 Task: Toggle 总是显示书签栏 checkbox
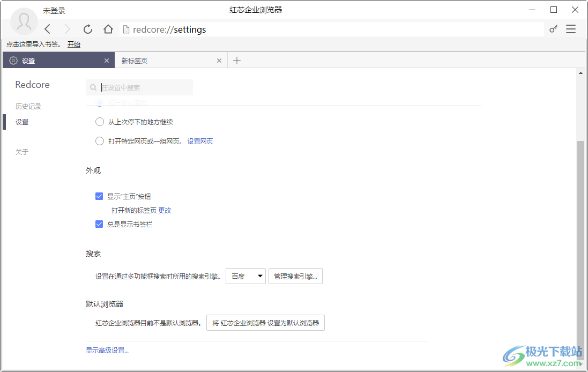pos(99,224)
